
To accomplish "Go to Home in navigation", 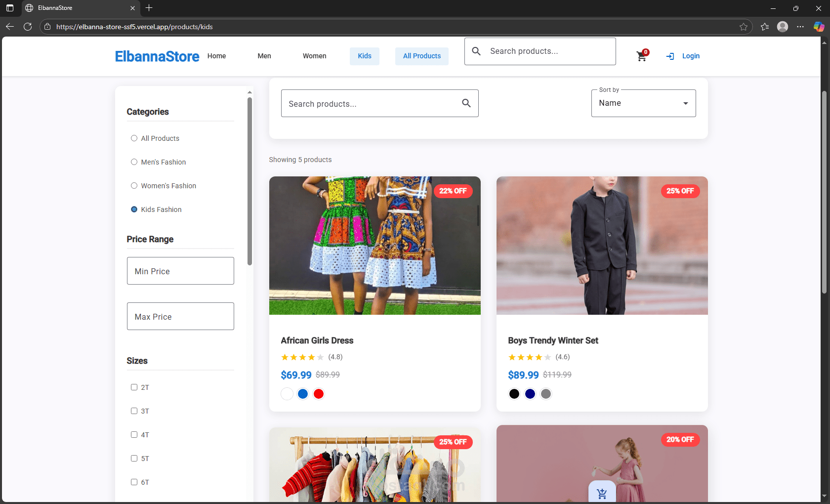I will (x=216, y=56).
